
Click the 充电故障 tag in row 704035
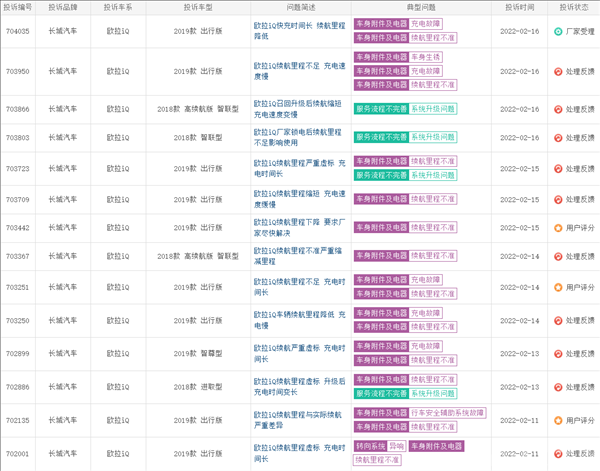click(x=426, y=24)
